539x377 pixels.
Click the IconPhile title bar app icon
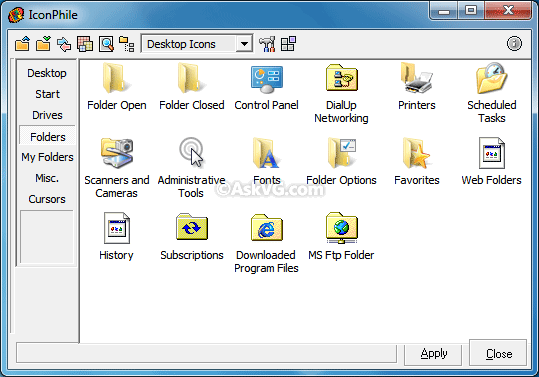[x=16, y=15]
